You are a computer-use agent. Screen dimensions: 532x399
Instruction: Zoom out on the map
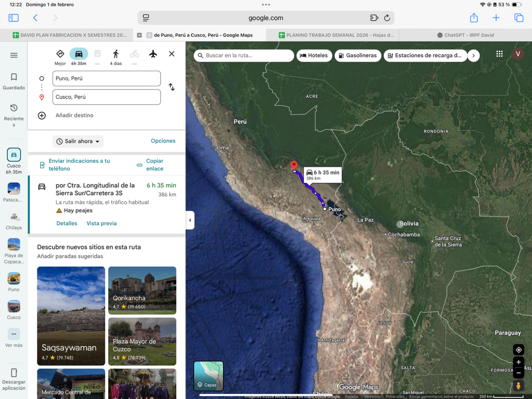pyautogui.click(x=518, y=373)
